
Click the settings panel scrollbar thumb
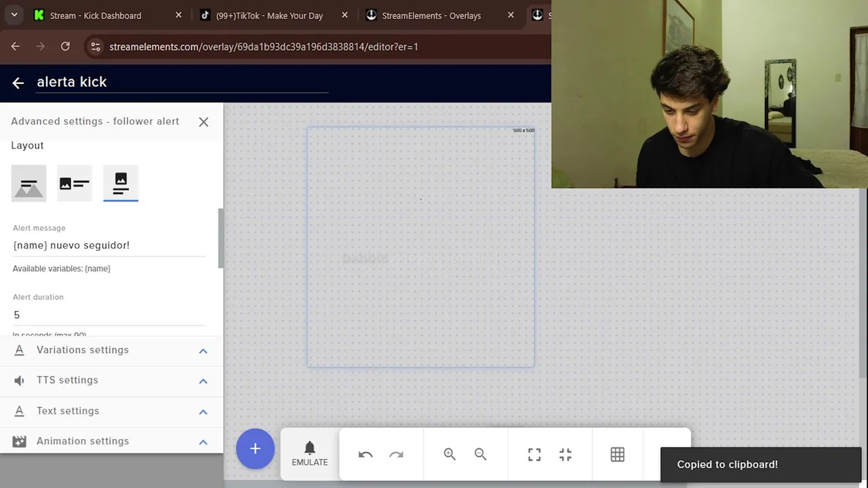(x=220, y=239)
